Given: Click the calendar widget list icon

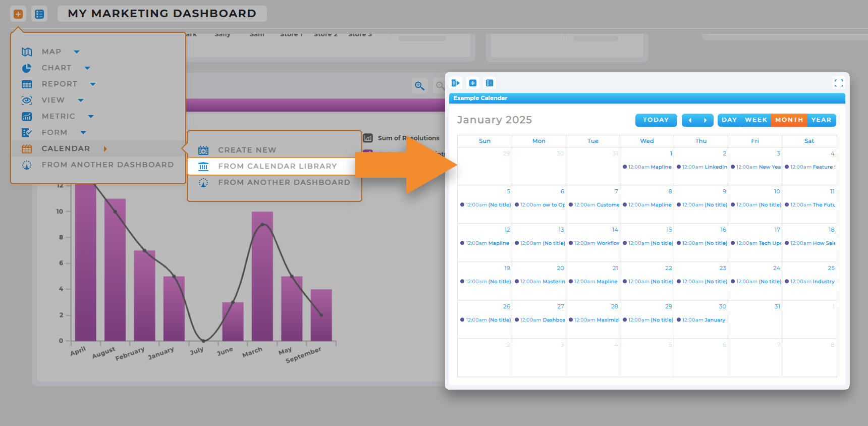Looking at the screenshot, I should point(490,83).
